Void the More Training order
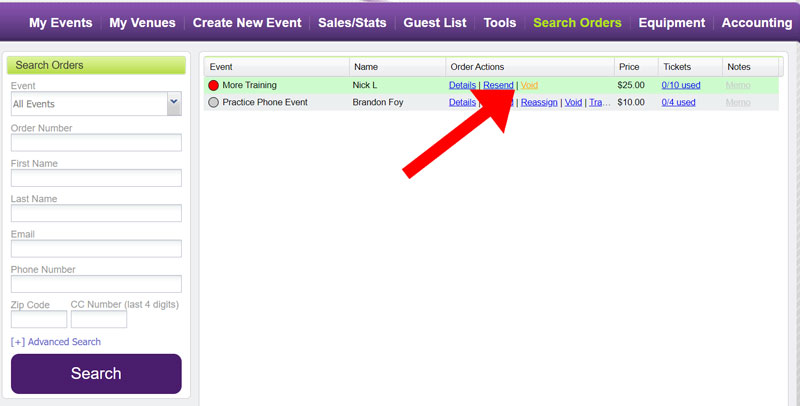 tap(529, 85)
